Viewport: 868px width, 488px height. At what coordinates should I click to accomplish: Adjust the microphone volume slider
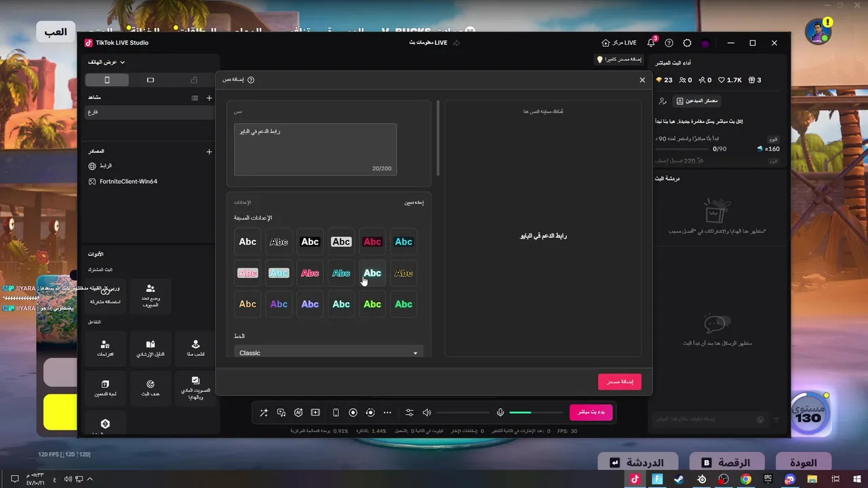(535, 412)
